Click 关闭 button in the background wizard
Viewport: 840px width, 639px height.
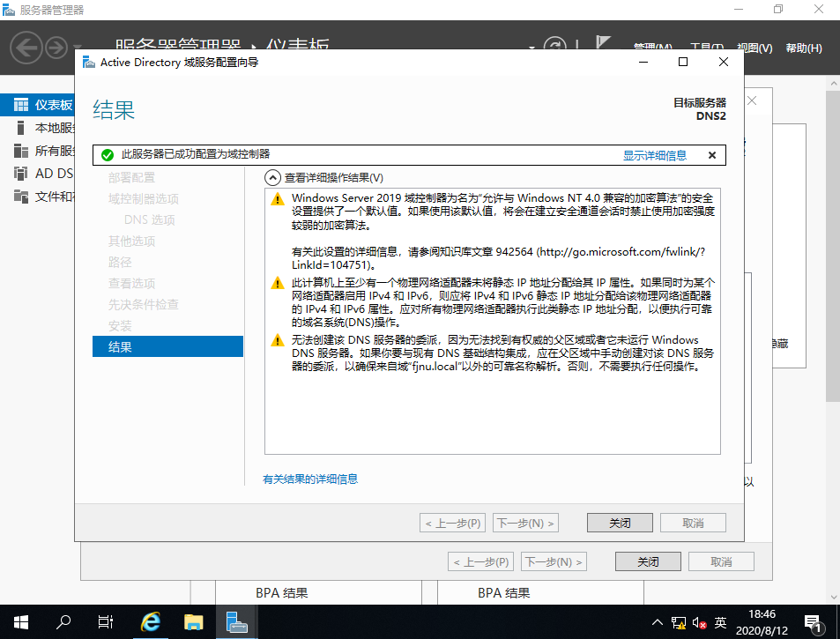(648, 561)
